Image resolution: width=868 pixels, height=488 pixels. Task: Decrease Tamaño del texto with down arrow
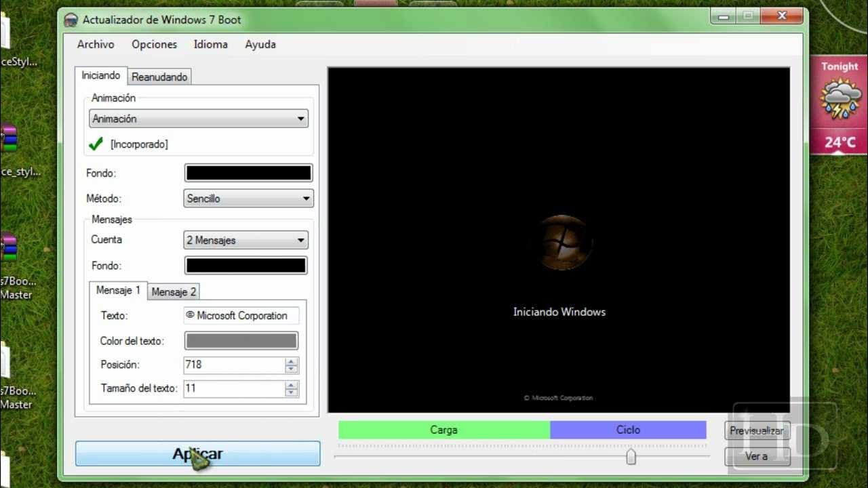coord(292,393)
